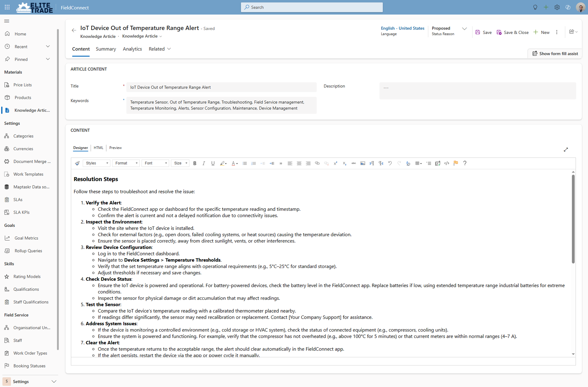
Task: Insert anchor flag in content
Action: point(456,163)
